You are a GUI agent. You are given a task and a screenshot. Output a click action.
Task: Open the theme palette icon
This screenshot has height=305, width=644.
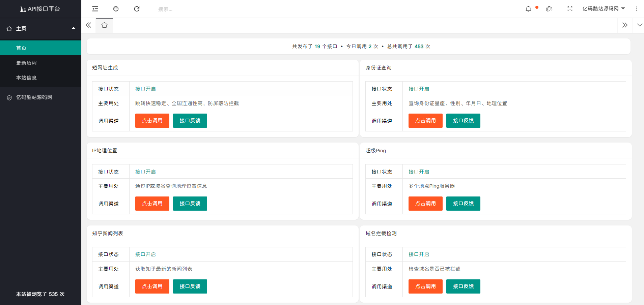[549, 9]
